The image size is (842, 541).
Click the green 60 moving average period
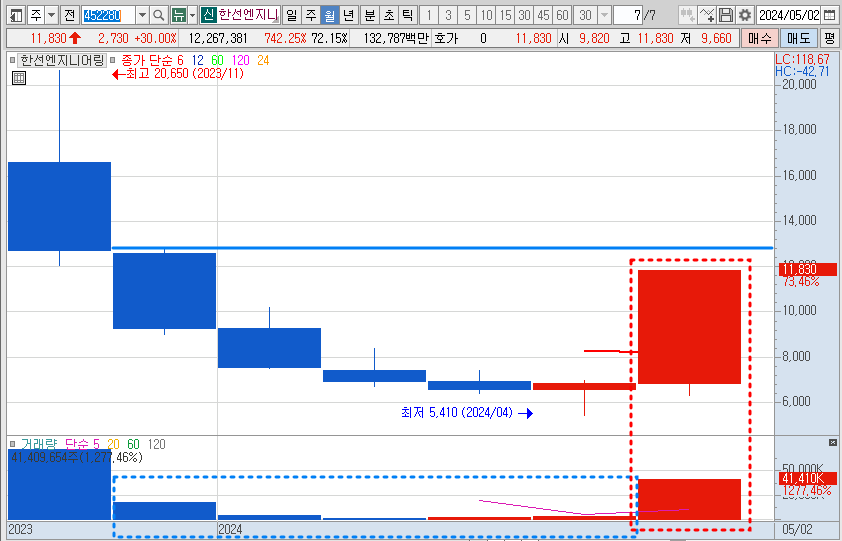tap(217, 61)
